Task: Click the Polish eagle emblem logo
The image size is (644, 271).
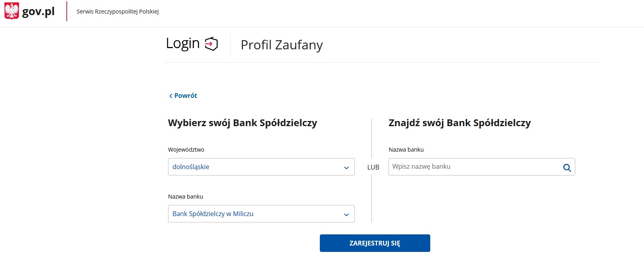Action: pyautogui.click(x=12, y=11)
